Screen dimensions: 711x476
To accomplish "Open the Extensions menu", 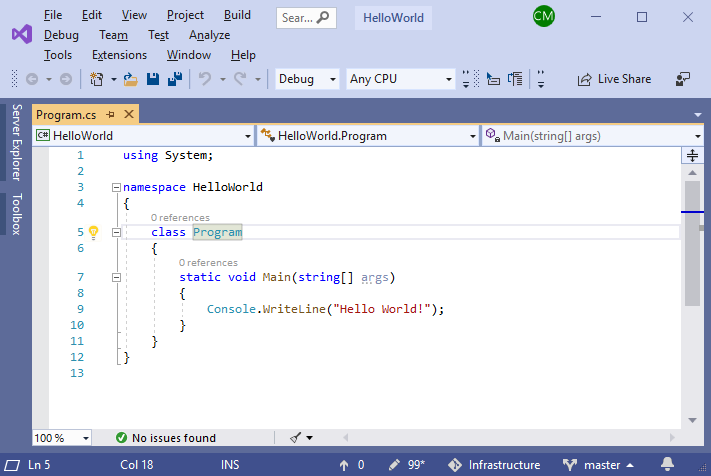I will 119,55.
